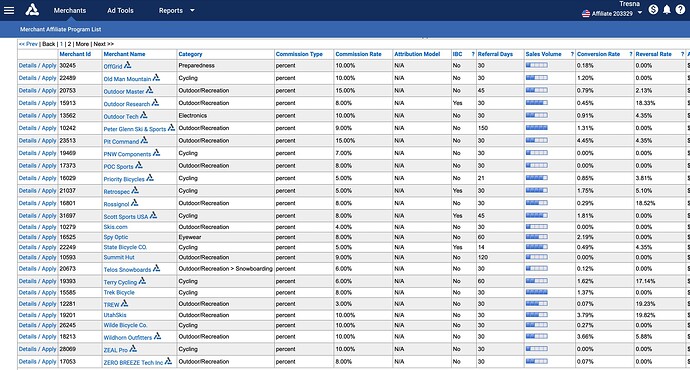
Task: Open the Merchants menu
Action: 70,11
